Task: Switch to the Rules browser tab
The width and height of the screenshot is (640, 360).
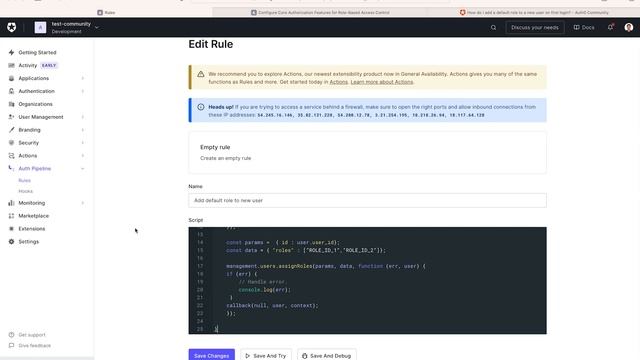Action: tap(106, 13)
